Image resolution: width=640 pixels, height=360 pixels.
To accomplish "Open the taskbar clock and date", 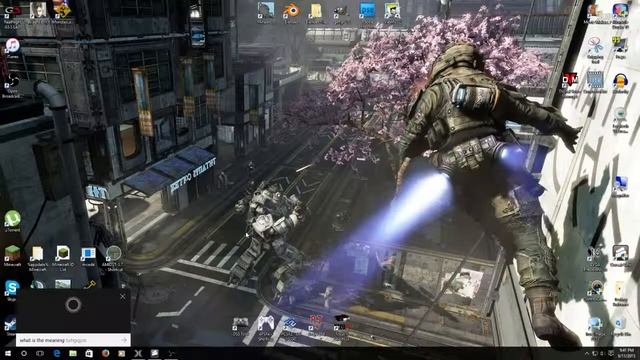I will (x=627, y=353).
